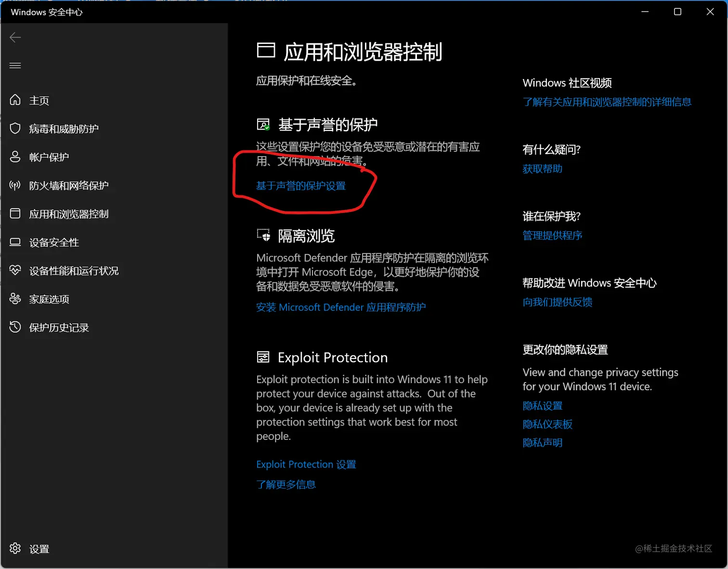Screen dimensions: 728x569
Task: Click the 隔离浏览 section icon
Action: pos(263,235)
